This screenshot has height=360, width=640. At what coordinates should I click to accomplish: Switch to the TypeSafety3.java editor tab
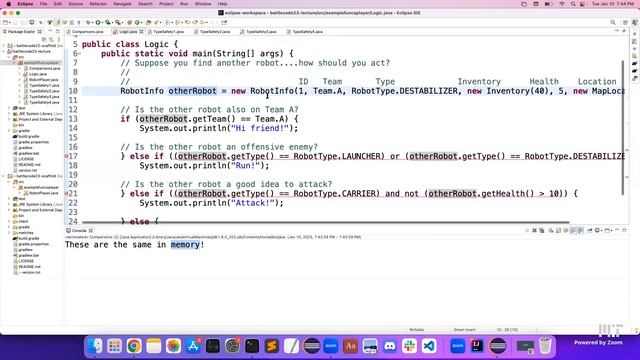[x=261, y=31]
